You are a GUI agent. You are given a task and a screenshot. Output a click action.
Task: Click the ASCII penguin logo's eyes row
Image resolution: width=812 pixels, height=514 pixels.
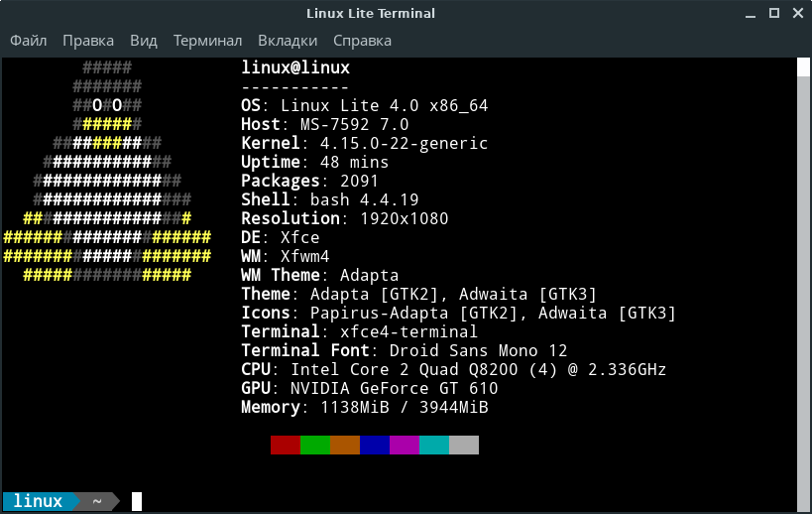[107, 106]
